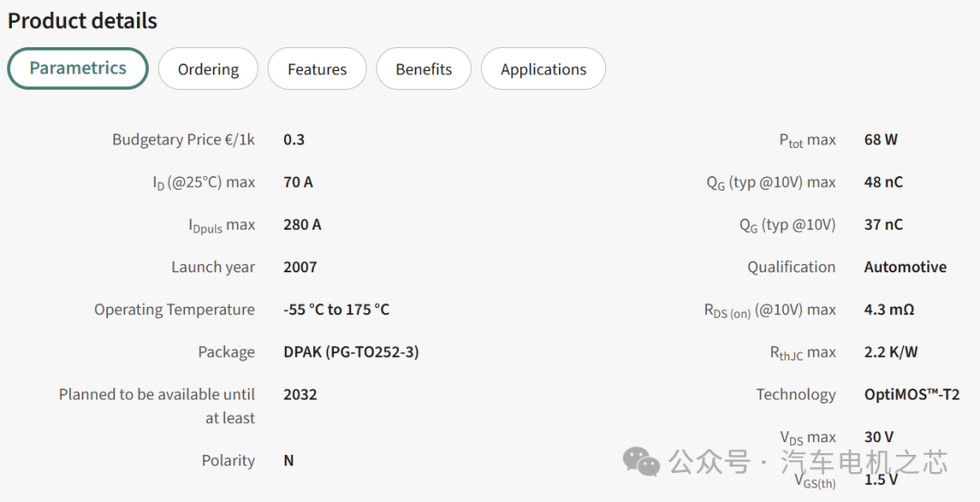The height and width of the screenshot is (502, 980).
Task: Click the 68 W Ptot max value
Action: pyautogui.click(x=880, y=140)
